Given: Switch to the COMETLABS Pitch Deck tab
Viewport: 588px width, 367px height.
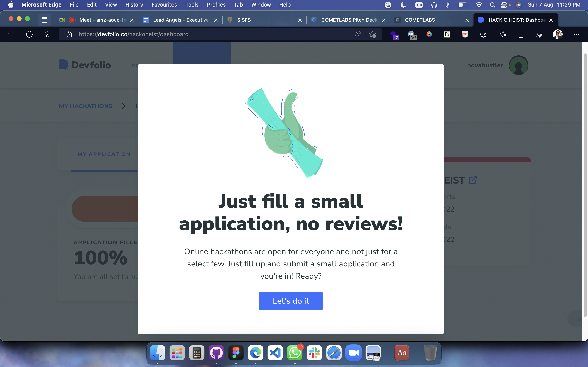Looking at the screenshot, I should (349, 20).
